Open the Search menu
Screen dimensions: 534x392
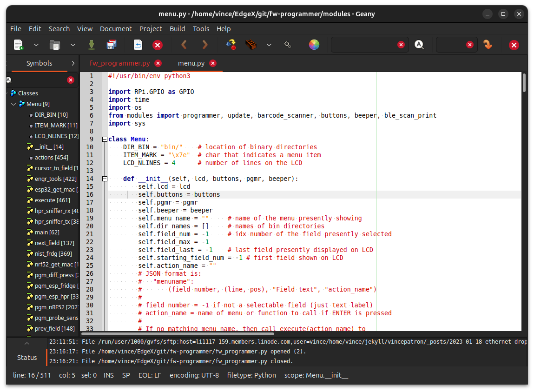click(x=59, y=29)
